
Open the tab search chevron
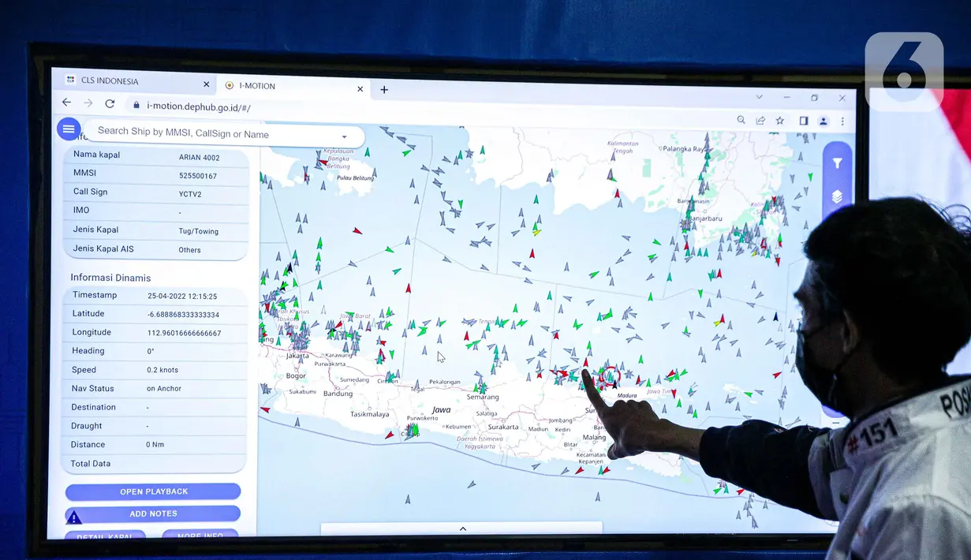click(x=760, y=97)
